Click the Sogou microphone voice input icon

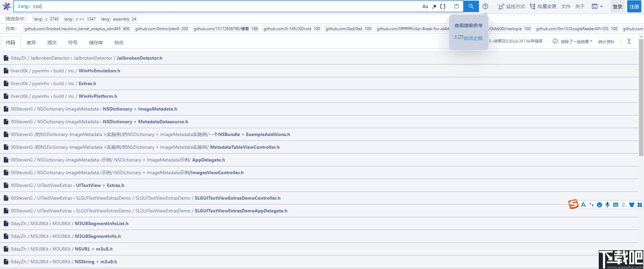[607, 205]
